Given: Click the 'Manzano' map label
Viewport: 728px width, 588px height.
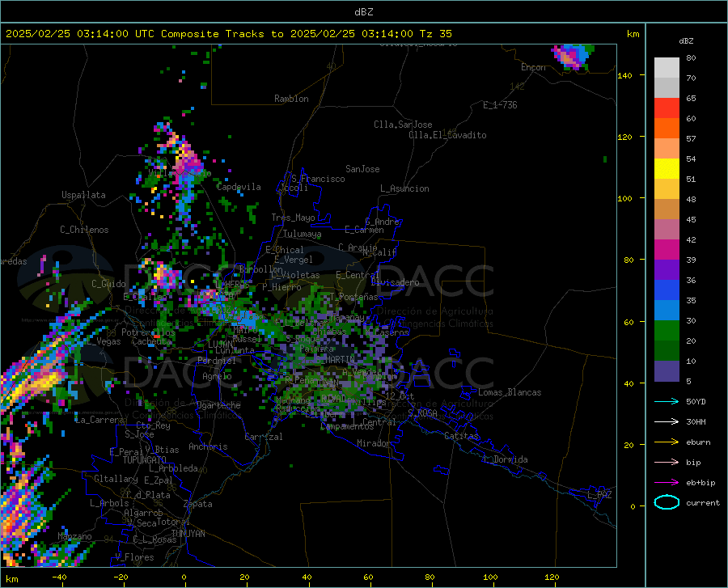Looking at the screenshot, I should (74, 536).
